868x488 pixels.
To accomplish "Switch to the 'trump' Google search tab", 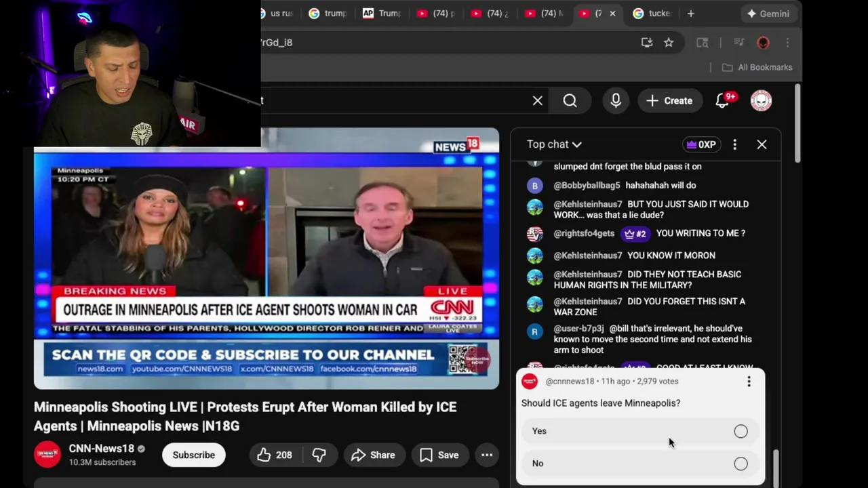I will pos(328,14).
